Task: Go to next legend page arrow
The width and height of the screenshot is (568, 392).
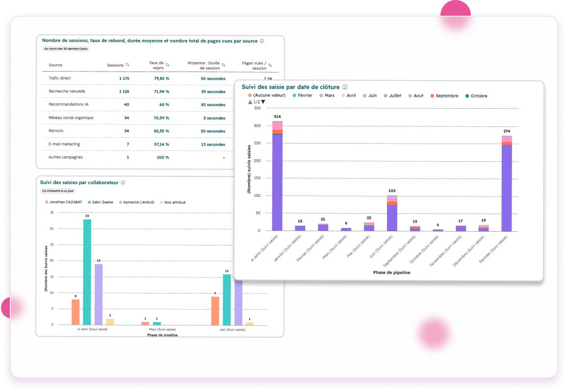Action: (x=263, y=102)
